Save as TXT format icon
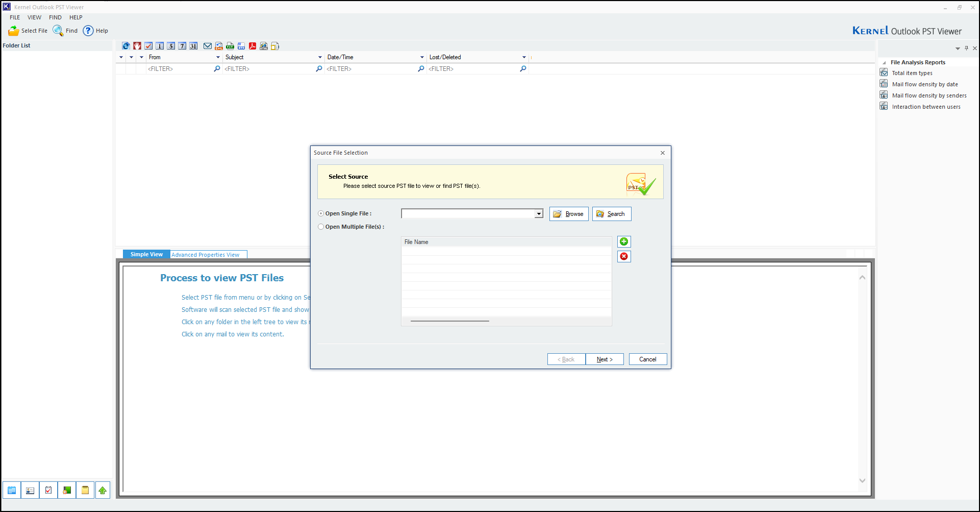Screen dimensions: 980x512 pyautogui.click(x=230, y=46)
